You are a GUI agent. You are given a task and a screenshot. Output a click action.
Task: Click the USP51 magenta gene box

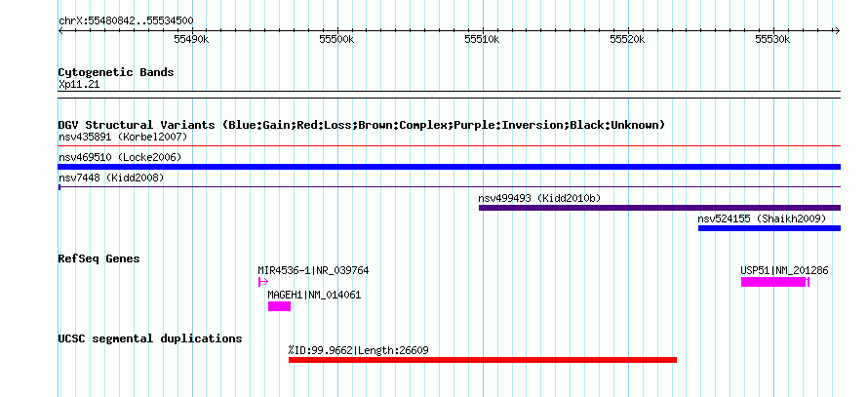click(775, 282)
